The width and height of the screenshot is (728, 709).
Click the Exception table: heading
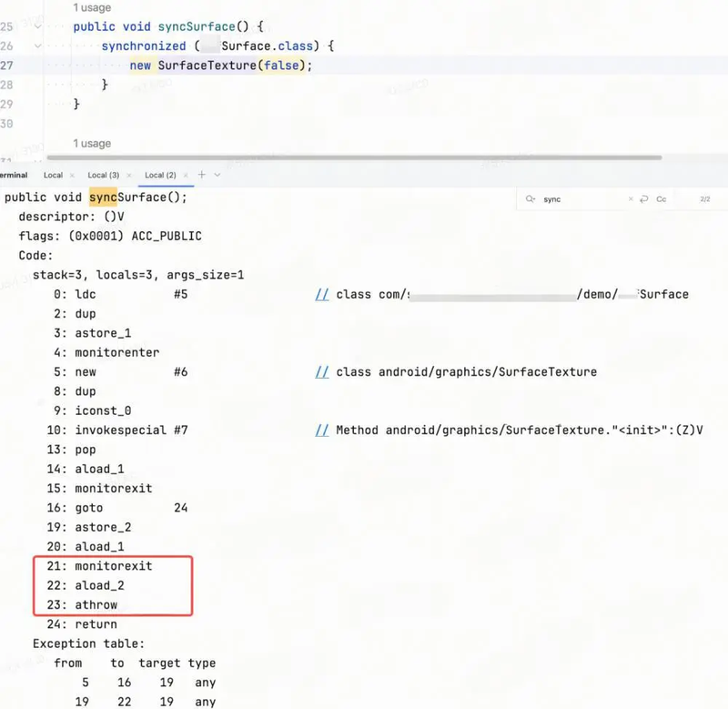(88, 644)
